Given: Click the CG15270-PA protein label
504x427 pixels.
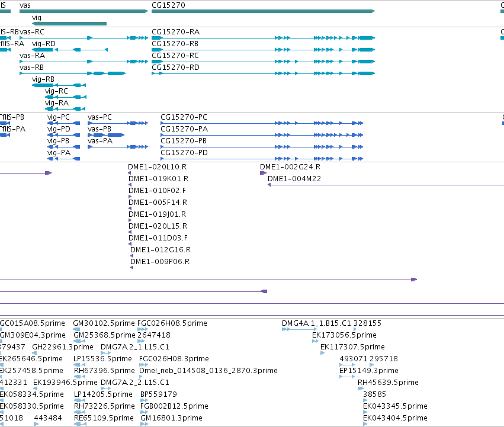Looking at the screenshot, I should (x=184, y=129).
